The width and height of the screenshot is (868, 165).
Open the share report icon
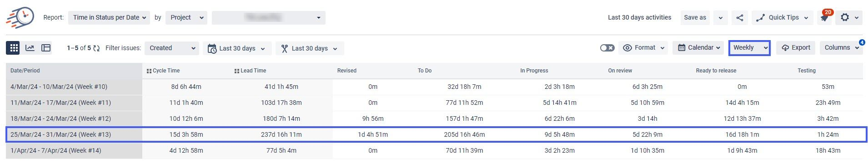[740, 18]
